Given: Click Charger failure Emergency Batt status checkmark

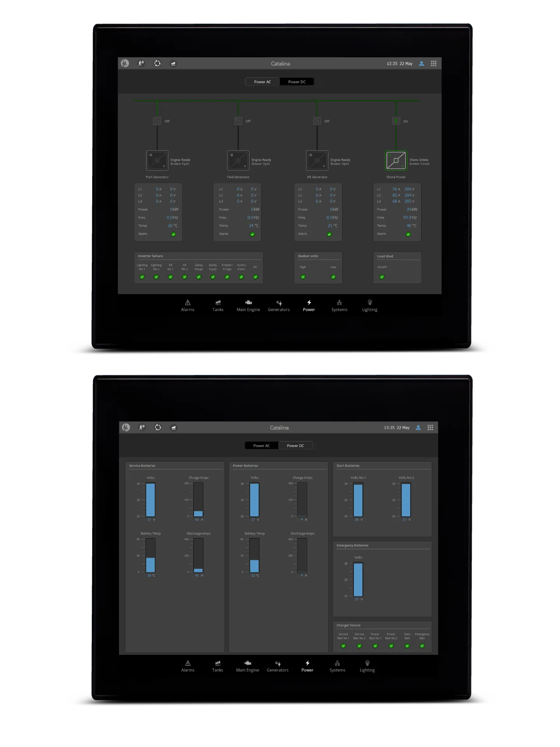Looking at the screenshot, I should [422, 646].
